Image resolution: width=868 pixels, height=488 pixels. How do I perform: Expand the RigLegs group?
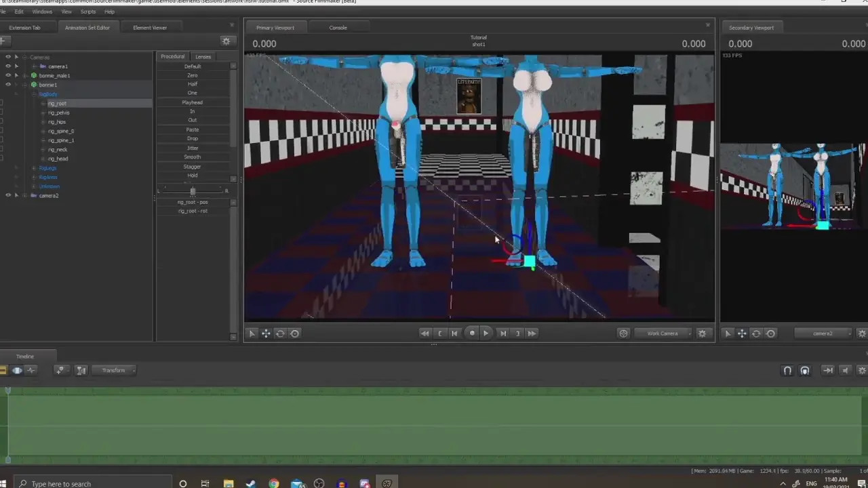pos(34,168)
